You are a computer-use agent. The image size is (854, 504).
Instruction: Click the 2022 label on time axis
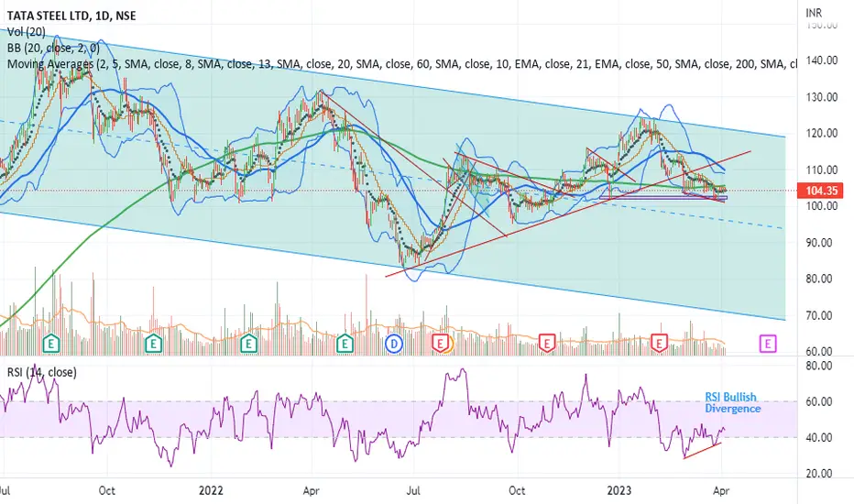pyautogui.click(x=211, y=490)
